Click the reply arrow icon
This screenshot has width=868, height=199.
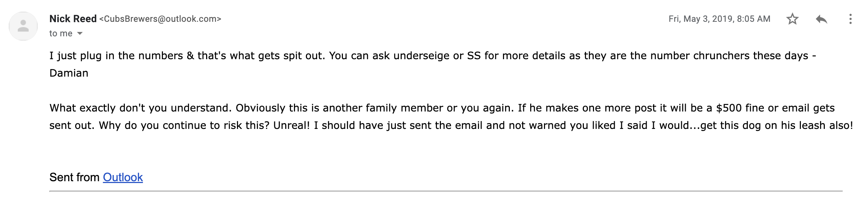(x=822, y=19)
